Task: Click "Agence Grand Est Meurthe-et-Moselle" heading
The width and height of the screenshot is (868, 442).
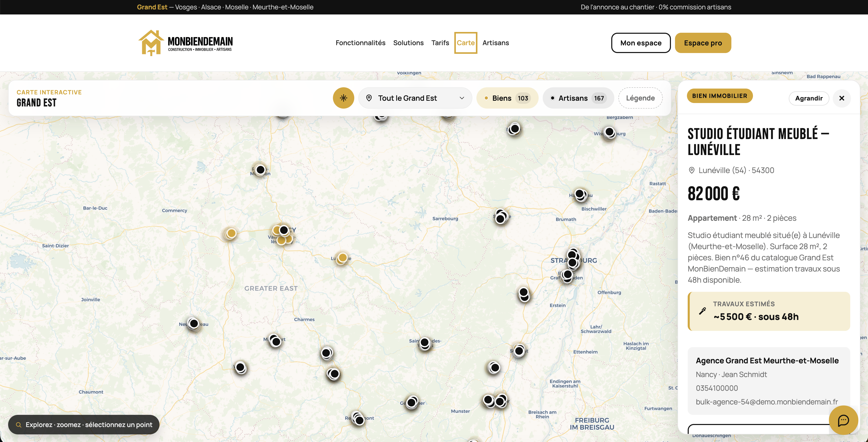Action: pyautogui.click(x=767, y=361)
